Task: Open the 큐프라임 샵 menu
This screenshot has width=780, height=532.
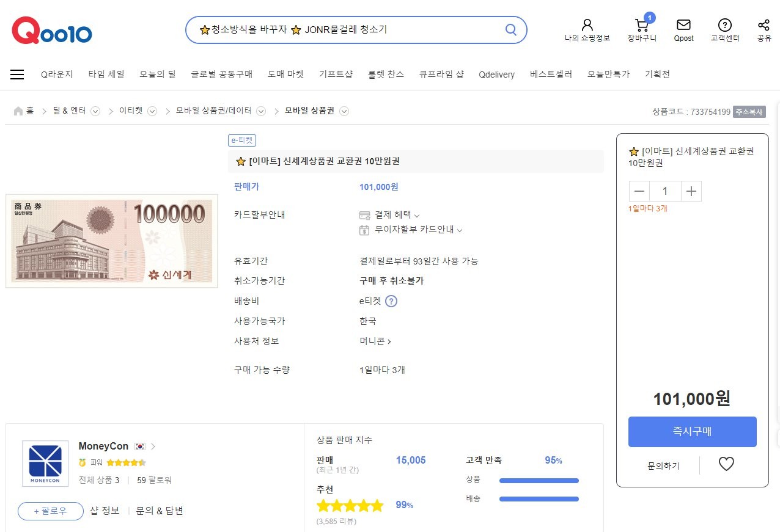Action: coord(441,75)
